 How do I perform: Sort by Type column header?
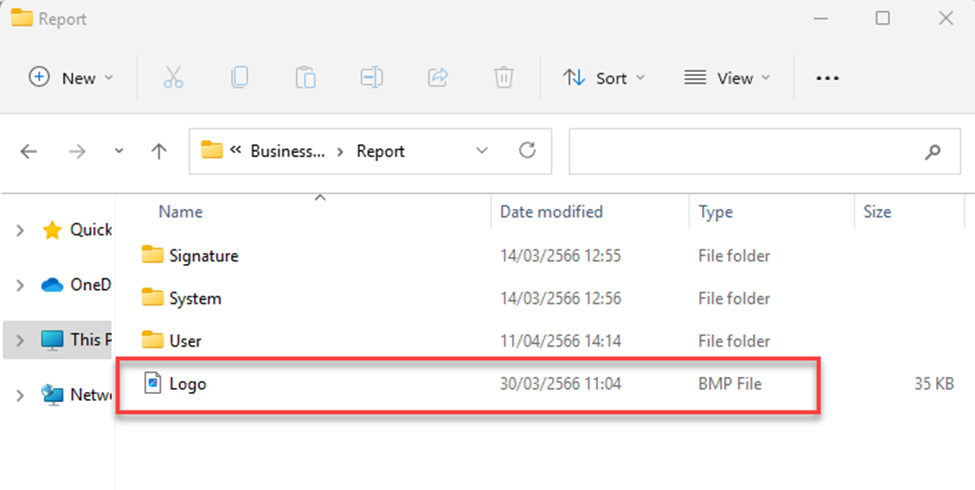pos(715,212)
